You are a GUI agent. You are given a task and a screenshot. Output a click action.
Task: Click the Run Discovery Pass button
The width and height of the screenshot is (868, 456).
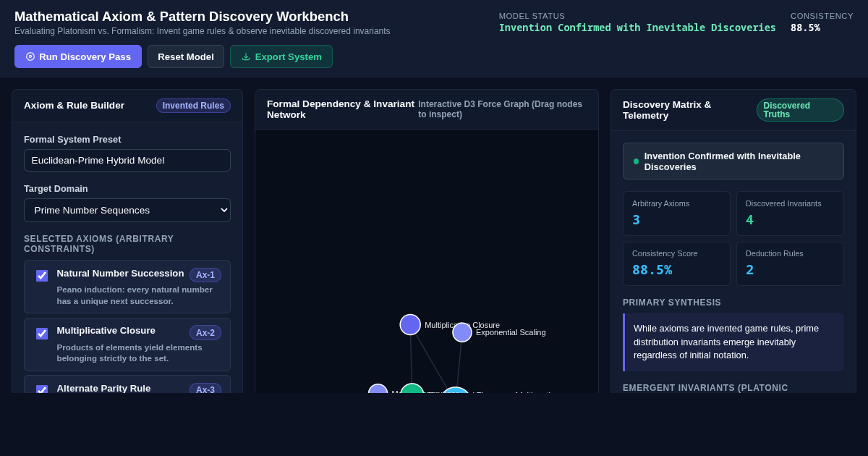point(78,56)
